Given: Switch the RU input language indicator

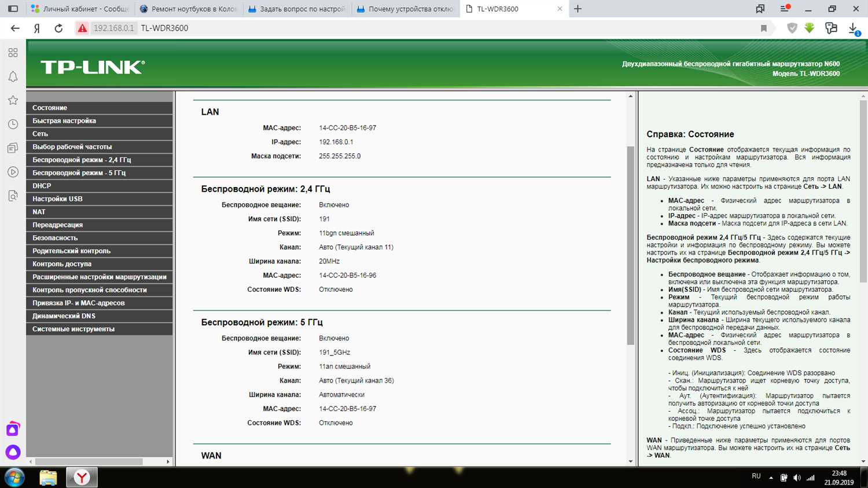Looking at the screenshot, I should (756, 476).
